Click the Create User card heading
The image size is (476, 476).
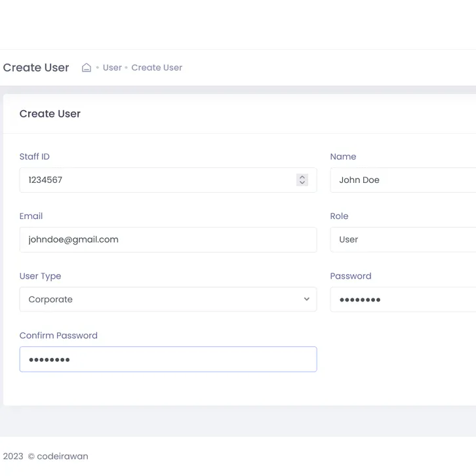[50, 114]
